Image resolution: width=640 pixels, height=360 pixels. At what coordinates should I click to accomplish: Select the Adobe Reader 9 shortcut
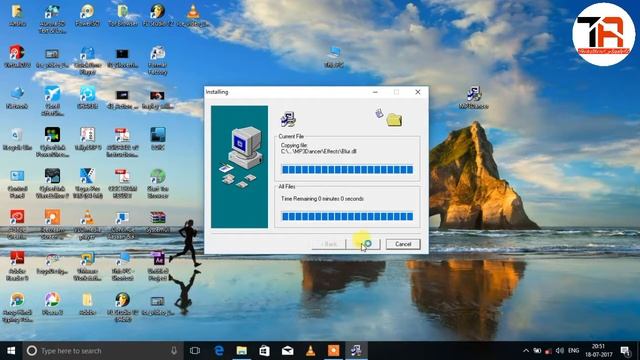pos(17,266)
